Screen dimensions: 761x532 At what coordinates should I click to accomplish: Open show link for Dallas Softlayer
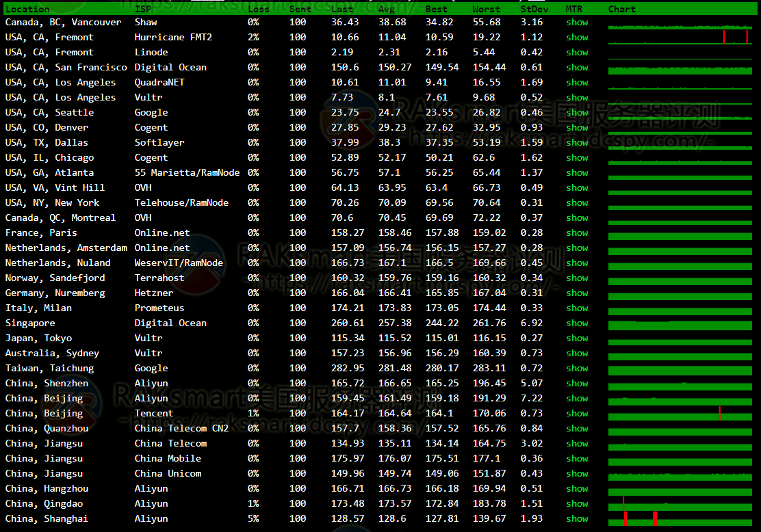[x=577, y=143]
